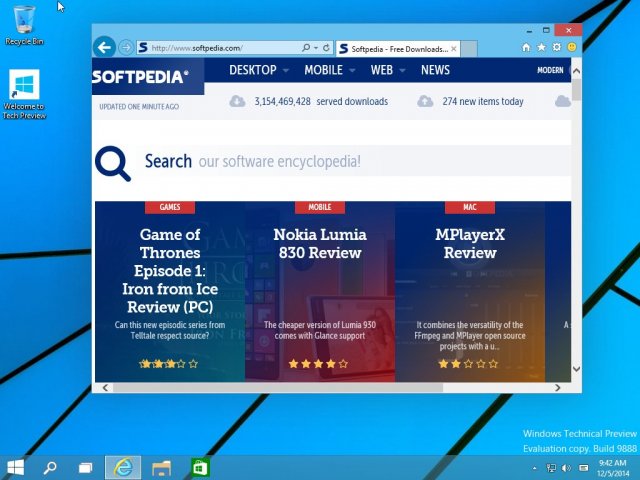
Task: Open the NEWS menu item
Action: (x=435, y=70)
